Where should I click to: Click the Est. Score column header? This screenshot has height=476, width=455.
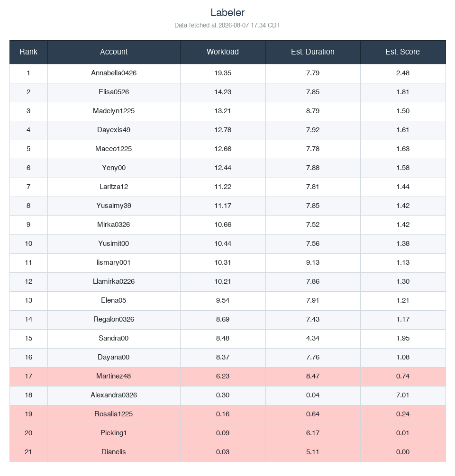[403, 52]
